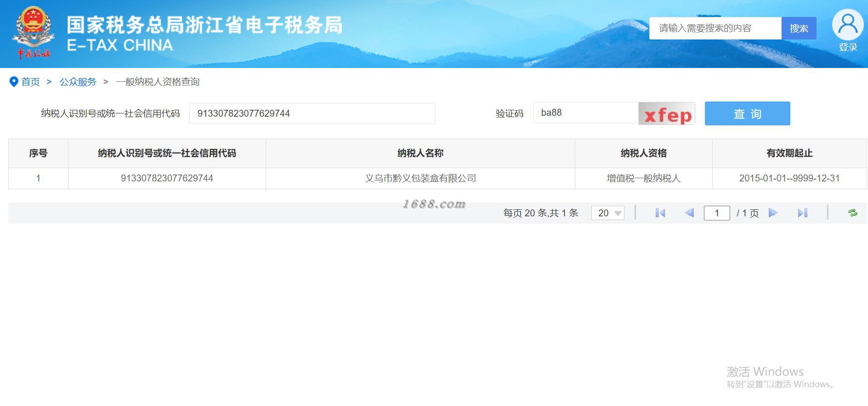Click the 登录 login label

point(848,47)
